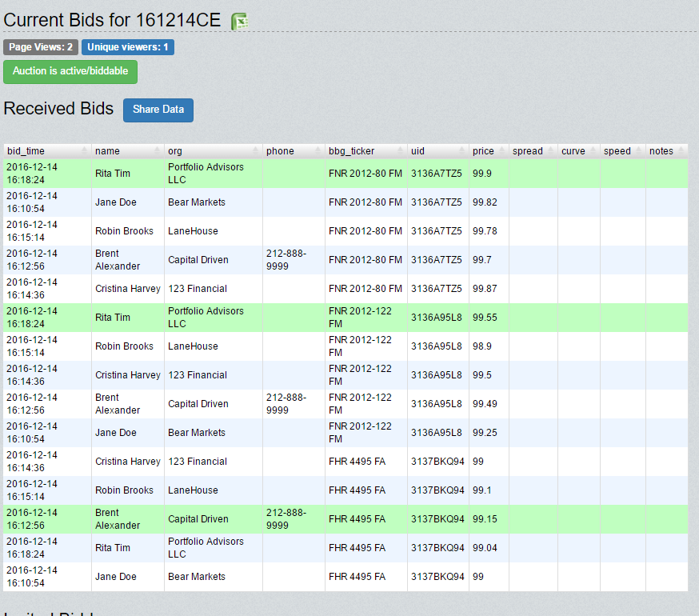Click the curve column header

[573, 151]
